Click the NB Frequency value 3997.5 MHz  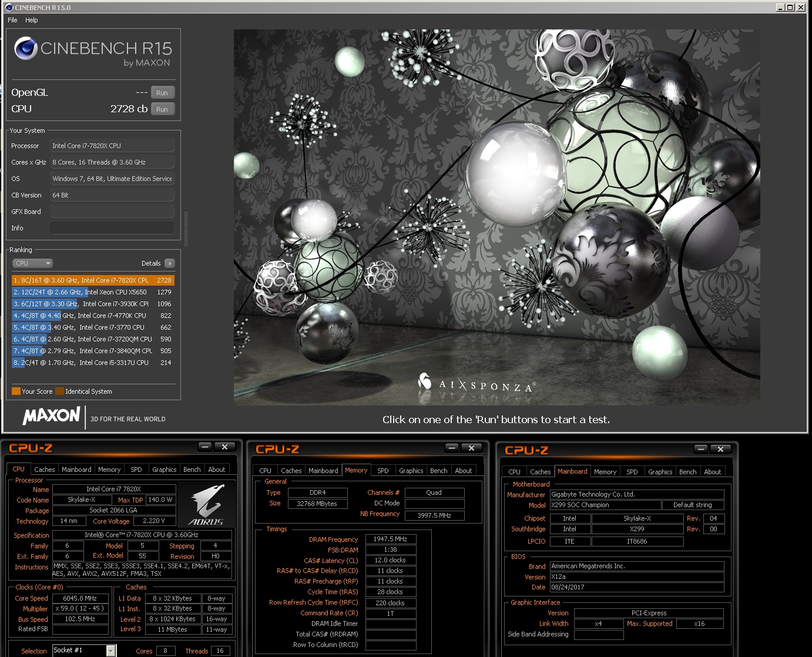pos(434,515)
